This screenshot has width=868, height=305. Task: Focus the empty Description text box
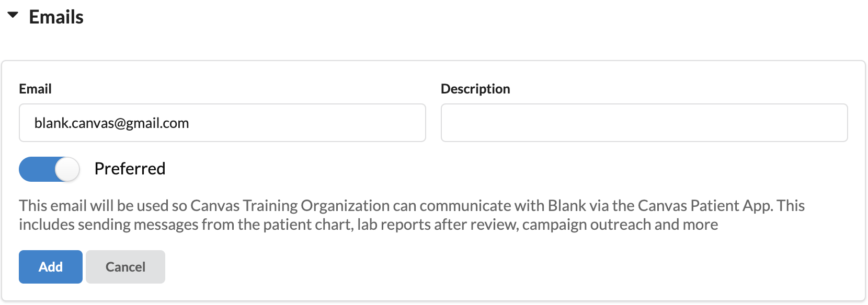tap(644, 123)
